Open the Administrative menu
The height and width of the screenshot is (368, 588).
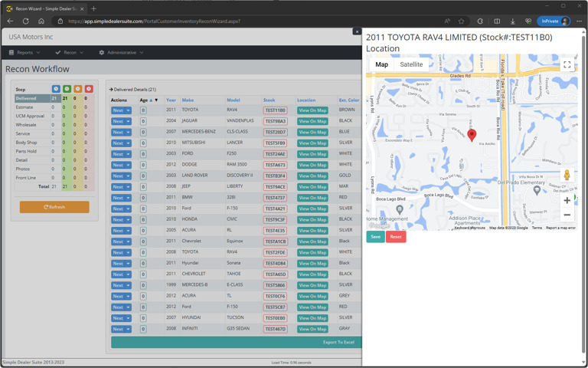coord(121,53)
